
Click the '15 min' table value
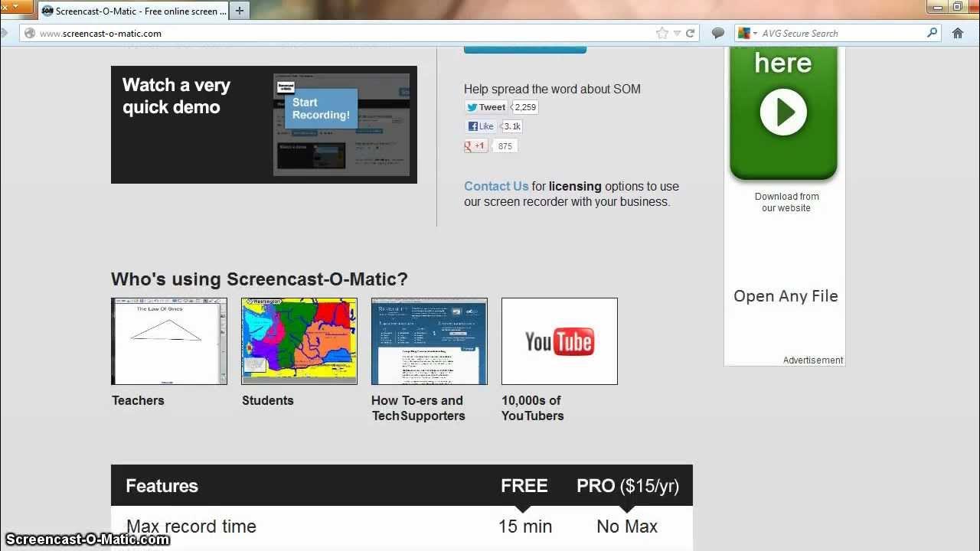point(525,527)
